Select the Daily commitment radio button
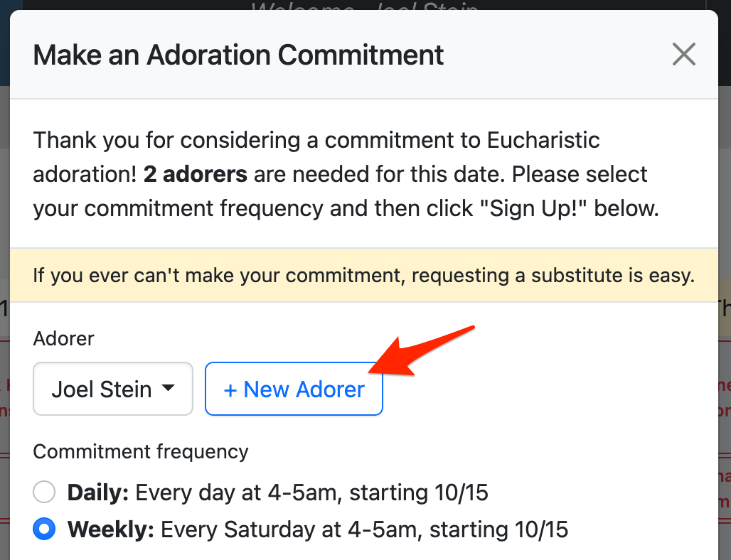 44,492
